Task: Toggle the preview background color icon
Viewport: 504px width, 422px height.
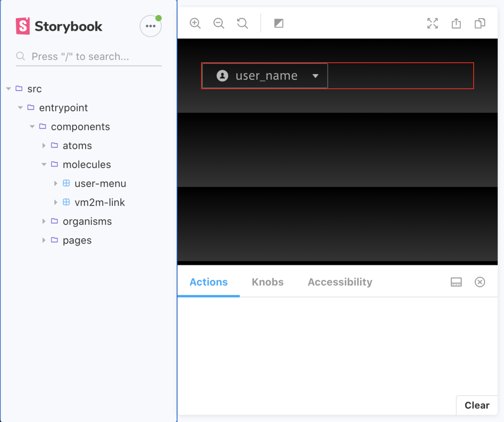Action: click(x=279, y=23)
